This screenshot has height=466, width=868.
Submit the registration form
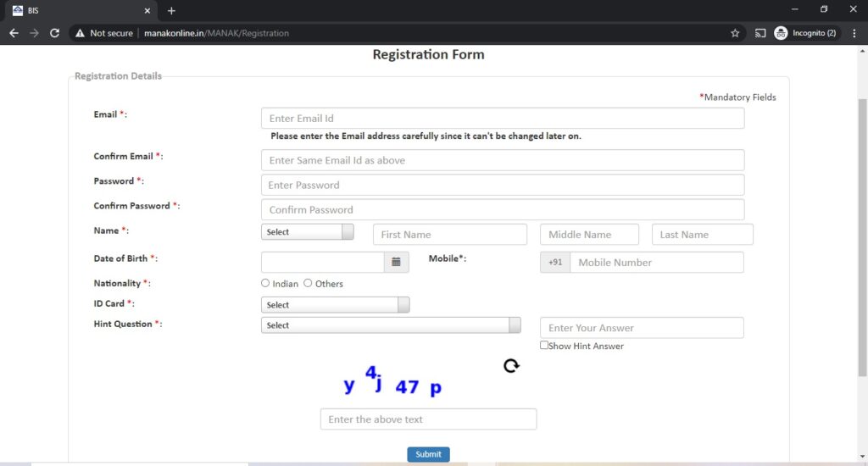pos(428,454)
